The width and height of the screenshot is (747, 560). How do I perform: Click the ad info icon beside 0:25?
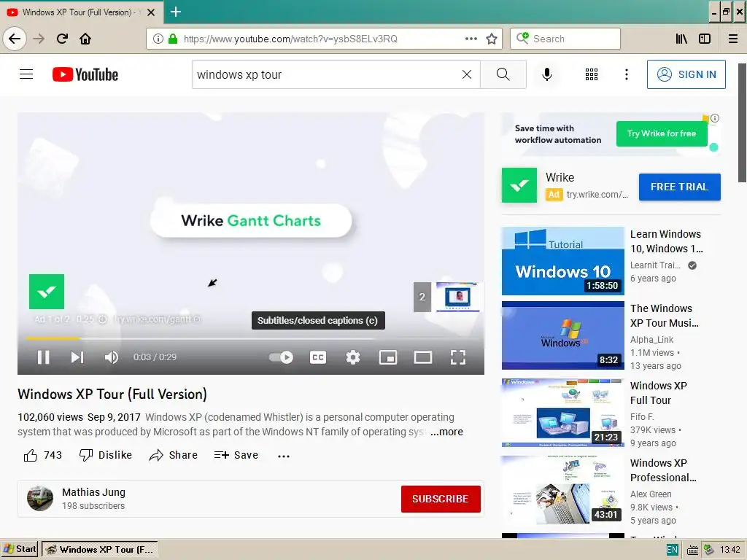102,319
